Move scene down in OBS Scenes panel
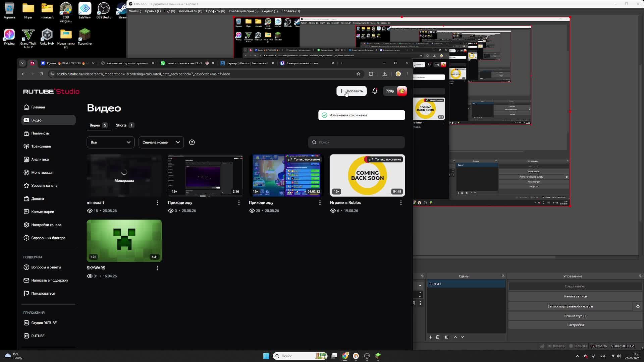 pyautogui.click(x=462, y=337)
